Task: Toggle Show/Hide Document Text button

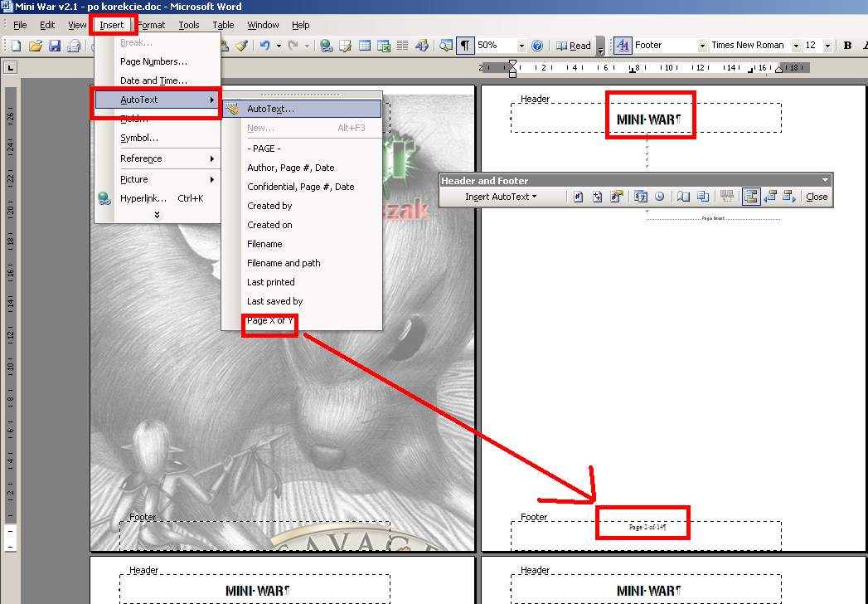Action: click(702, 197)
